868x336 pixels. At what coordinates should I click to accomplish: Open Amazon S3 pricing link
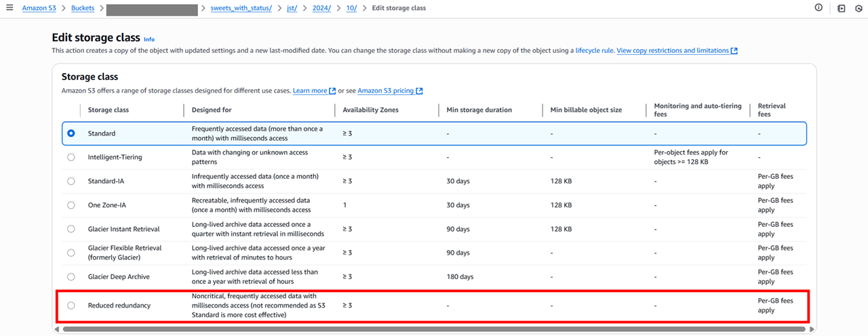(x=390, y=91)
